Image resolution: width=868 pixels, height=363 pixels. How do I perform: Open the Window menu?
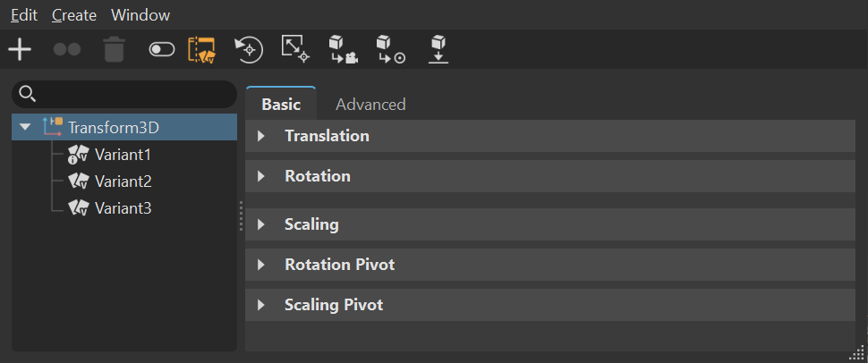pyautogui.click(x=140, y=15)
